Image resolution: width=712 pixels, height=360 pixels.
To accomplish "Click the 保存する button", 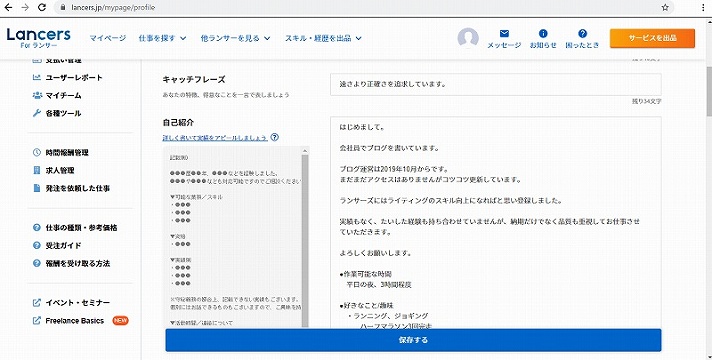I will pos(413,340).
